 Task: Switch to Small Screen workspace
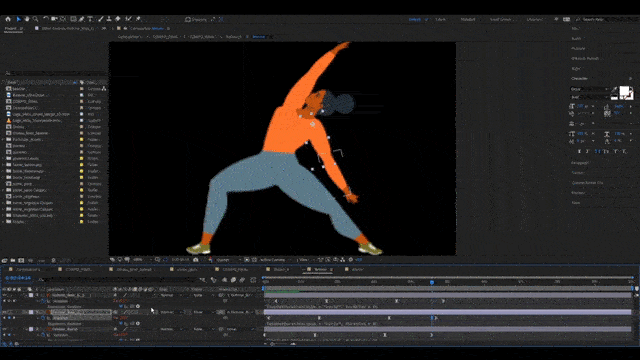pyautogui.click(x=500, y=19)
